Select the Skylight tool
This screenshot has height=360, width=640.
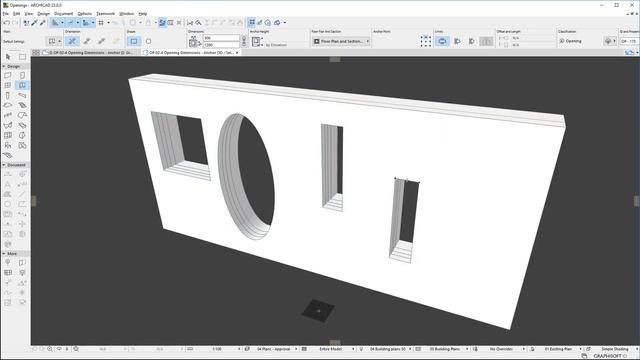click(x=22, y=125)
